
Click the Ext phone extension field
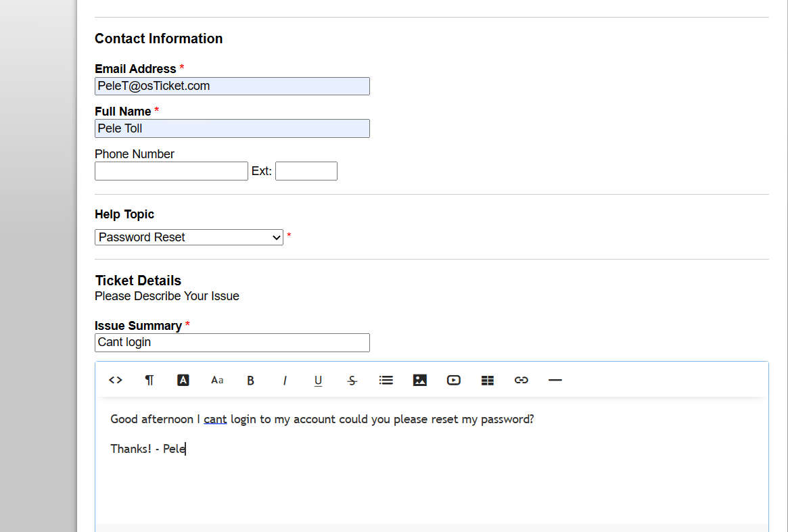pos(306,170)
